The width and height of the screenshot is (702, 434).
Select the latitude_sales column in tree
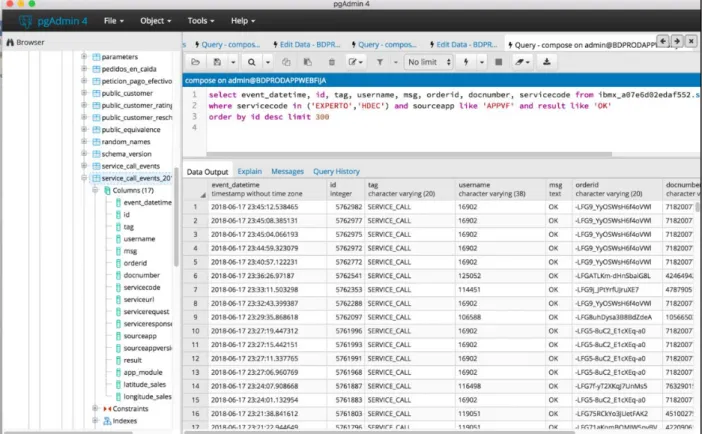(145, 384)
